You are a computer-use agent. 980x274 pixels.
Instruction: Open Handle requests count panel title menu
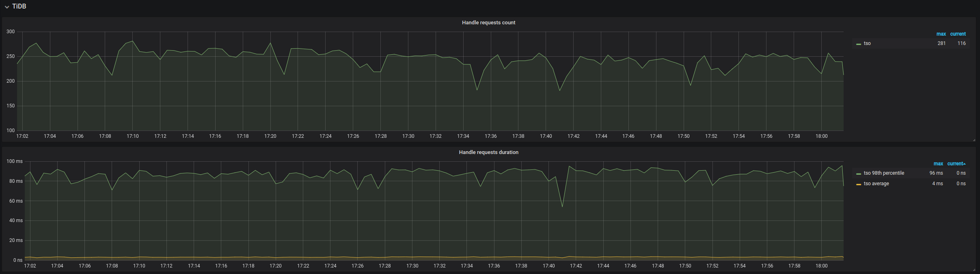pyautogui.click(x=488, y=23)
